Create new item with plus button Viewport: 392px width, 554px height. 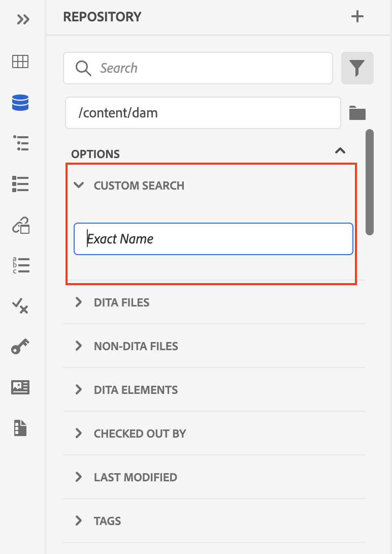coord(357,16)
